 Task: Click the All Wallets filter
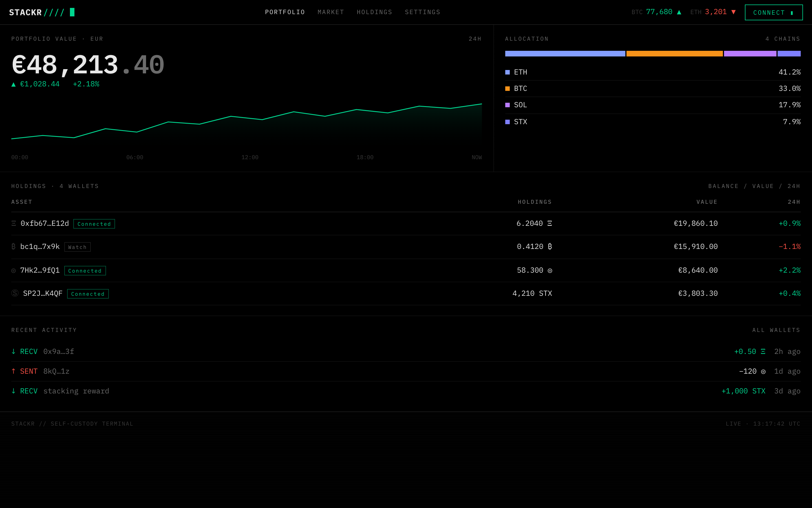[776, 330]
